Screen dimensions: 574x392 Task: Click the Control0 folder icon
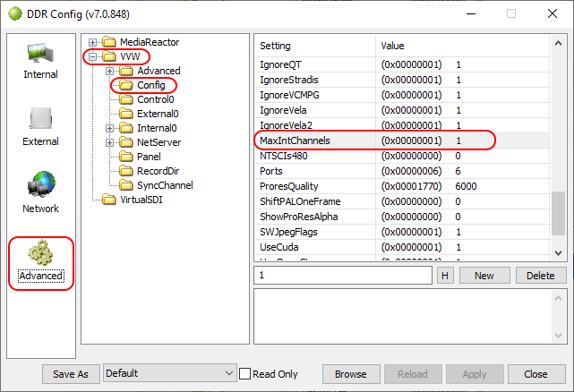[x=126, y=99]
